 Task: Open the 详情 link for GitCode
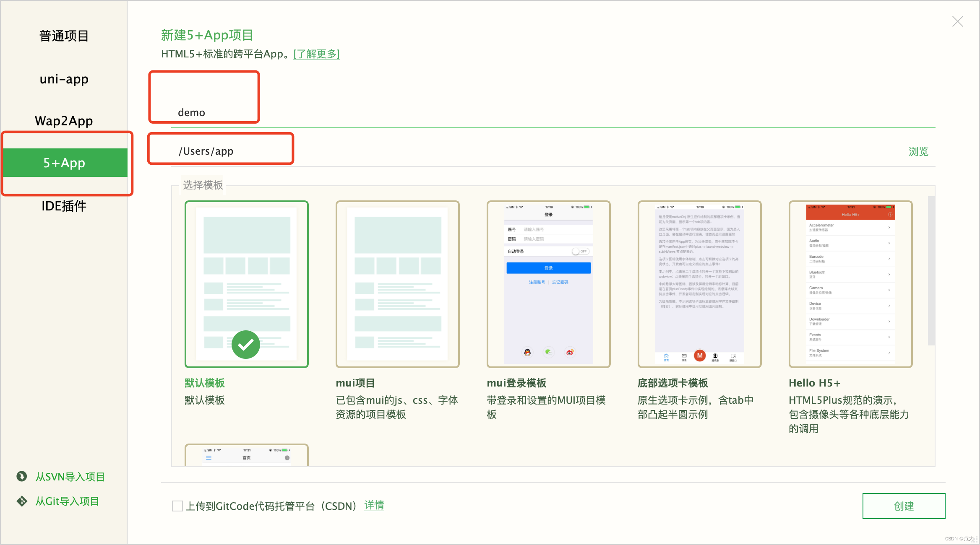click(374, 506)
